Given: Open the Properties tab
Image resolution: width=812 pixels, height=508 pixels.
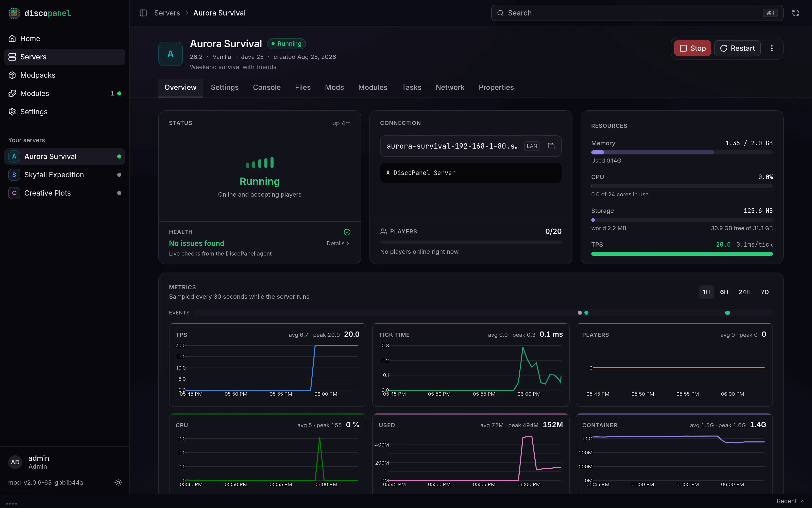Looking at the screenshot, I should point(496,88).
